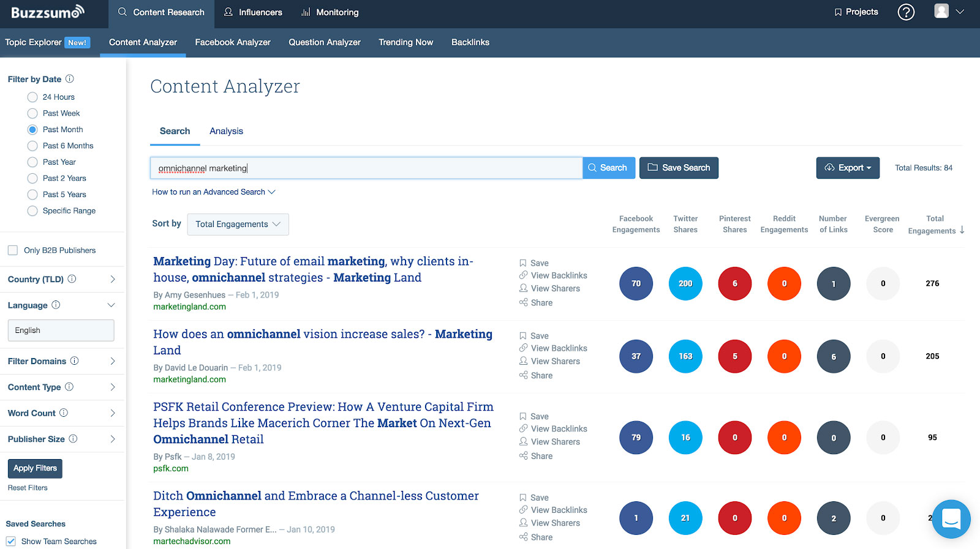Open Projects from the top bar

click(856, 12)
